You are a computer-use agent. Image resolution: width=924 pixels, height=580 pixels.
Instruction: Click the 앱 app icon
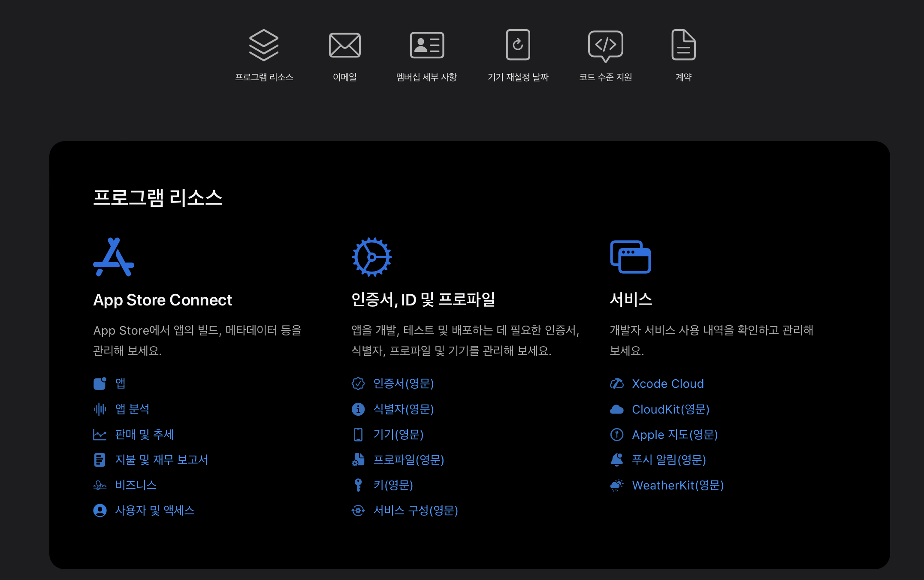tap(100, 384)
